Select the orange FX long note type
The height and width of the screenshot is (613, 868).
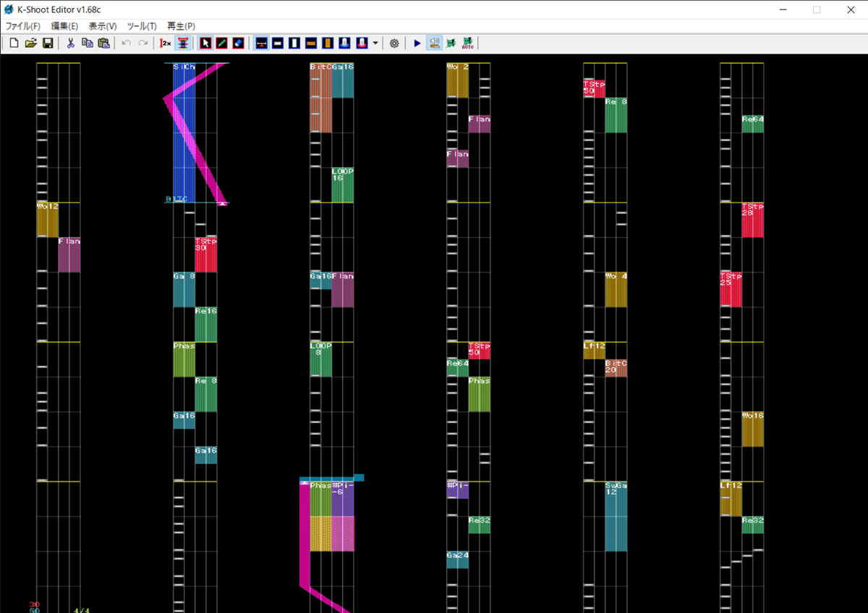point(328,43)
